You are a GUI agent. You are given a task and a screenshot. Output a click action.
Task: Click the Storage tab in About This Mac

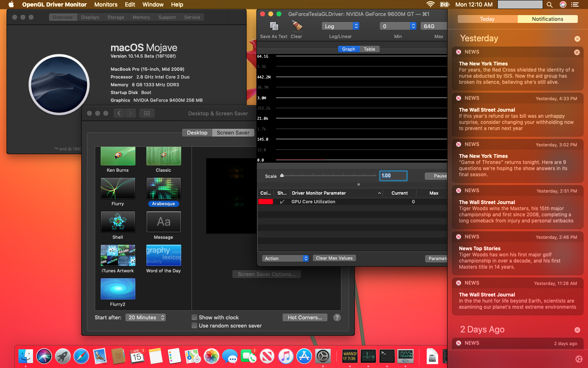point(116,17)
